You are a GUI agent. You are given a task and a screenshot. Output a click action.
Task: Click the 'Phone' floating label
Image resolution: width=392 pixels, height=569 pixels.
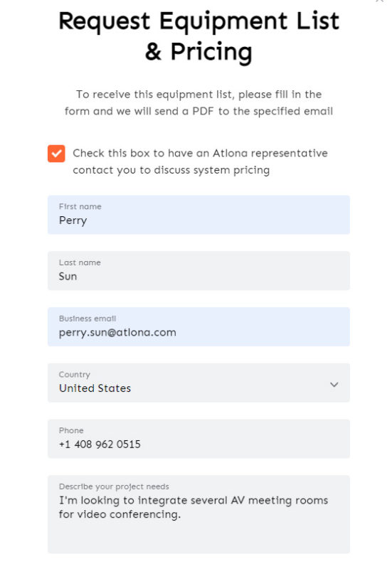pos(71,430)
